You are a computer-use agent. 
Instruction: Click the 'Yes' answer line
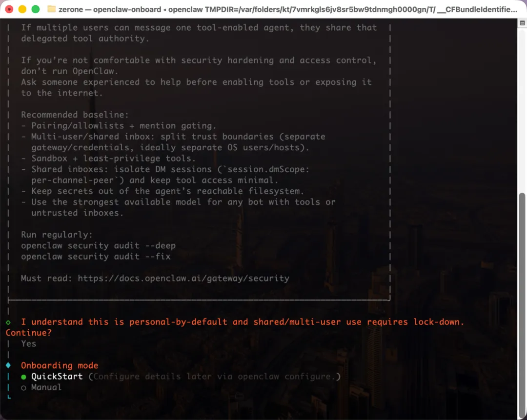coord(29,344)
